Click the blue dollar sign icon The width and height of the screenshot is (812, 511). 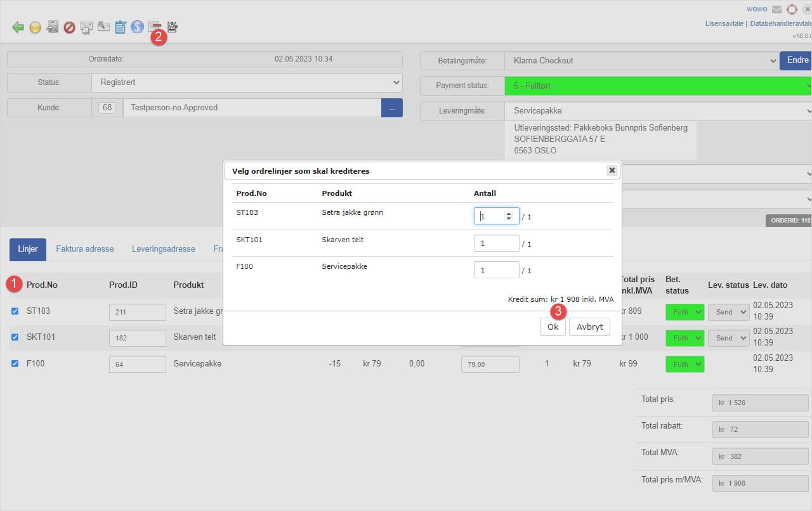137,27
